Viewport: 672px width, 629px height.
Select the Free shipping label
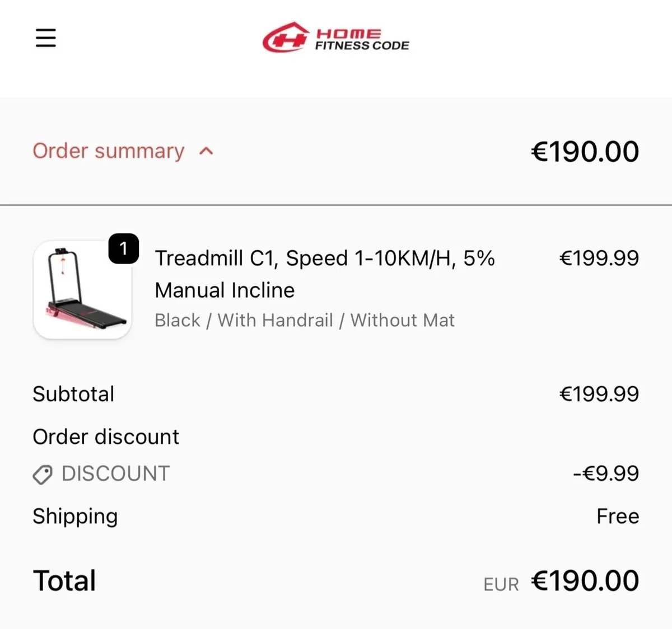click(618, 516)
